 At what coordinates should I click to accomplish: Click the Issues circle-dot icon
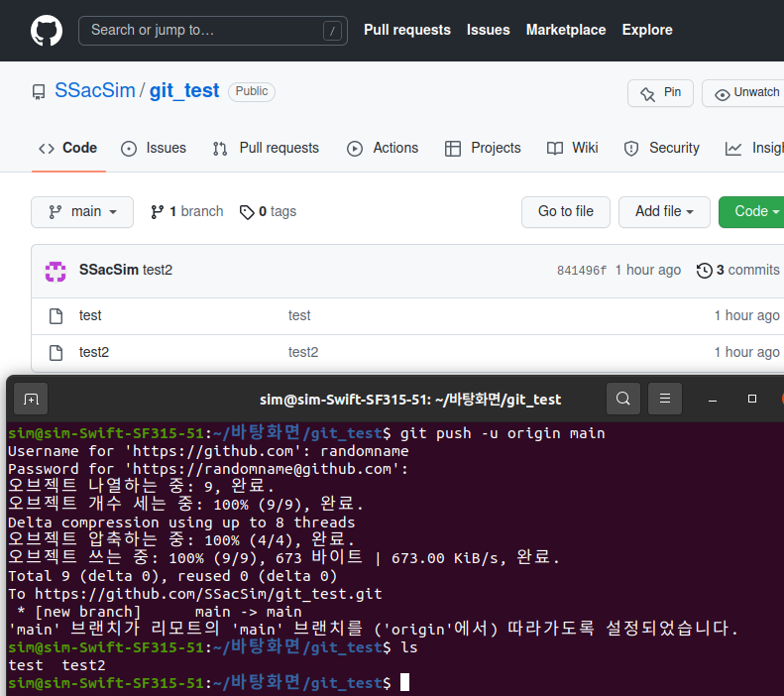pos(129,149)
